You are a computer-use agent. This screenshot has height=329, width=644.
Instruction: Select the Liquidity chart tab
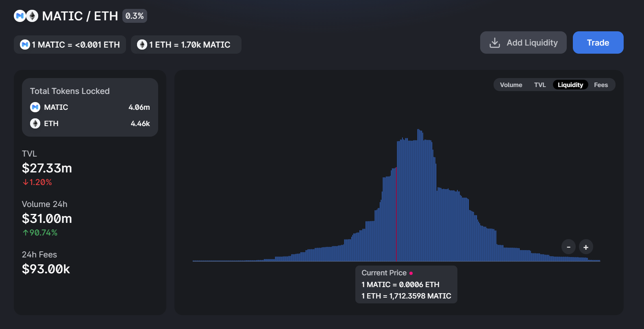tap(570, 85)
